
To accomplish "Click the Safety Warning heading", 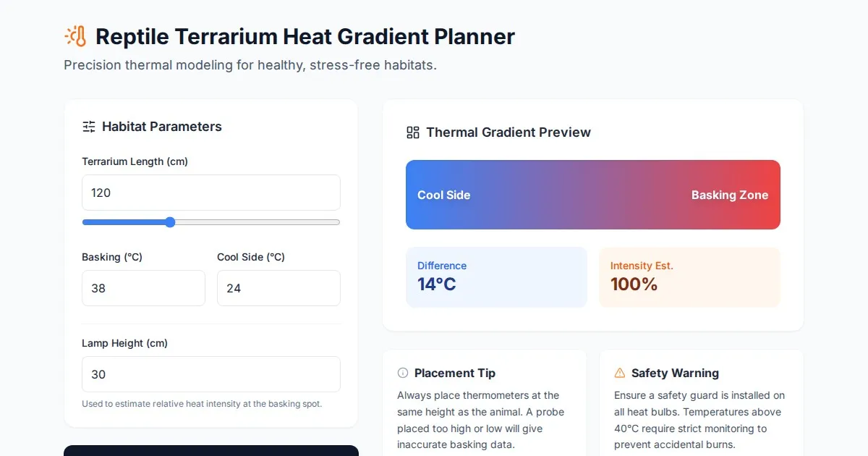I will pos(675,373).
